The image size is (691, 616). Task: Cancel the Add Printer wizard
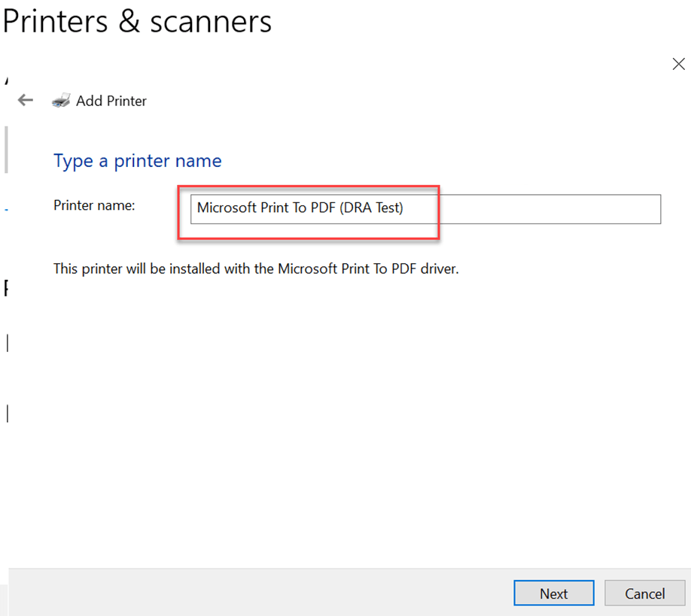tap(644, 593)
